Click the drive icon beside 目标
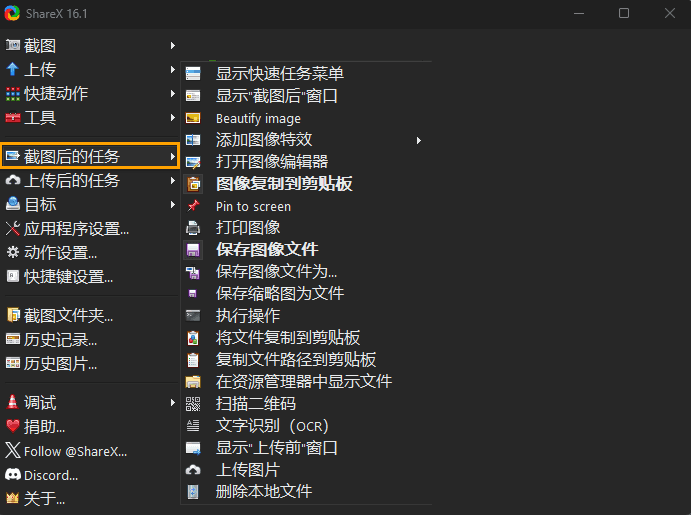Image resolution: width=691 pixels, height=515 pixels. (x=13, y=204)
